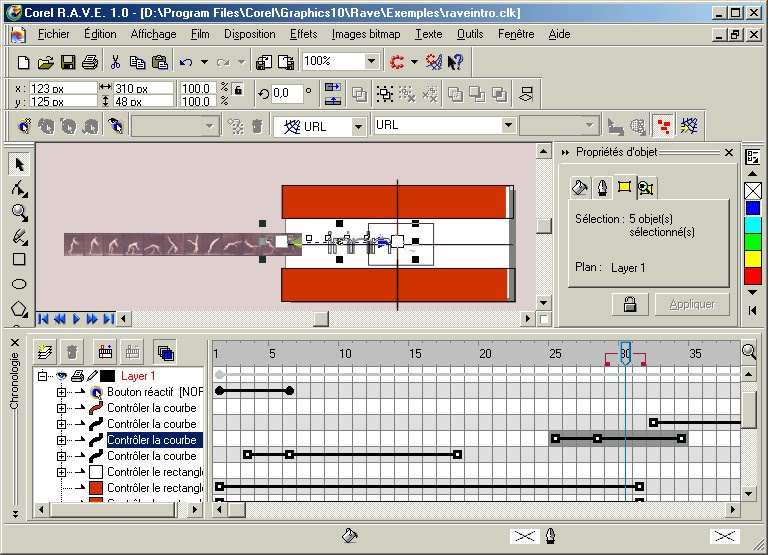Click the Undo arrow icon
Image resolution: width=768 pixels, height=555 pixels.
[186, 62]
